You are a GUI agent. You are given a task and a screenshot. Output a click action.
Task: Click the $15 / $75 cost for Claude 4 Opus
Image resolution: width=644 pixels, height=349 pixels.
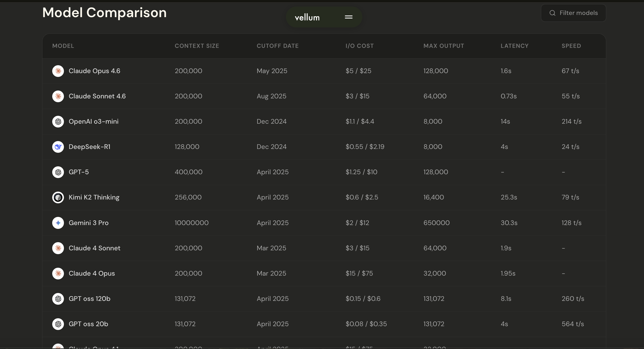(x=359, y=273)
